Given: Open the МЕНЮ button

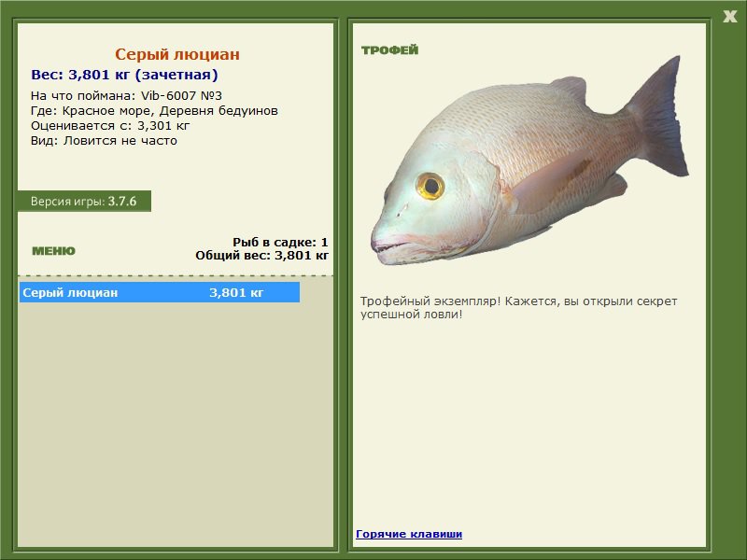Looking at the screenshot, I should (53, 251).
